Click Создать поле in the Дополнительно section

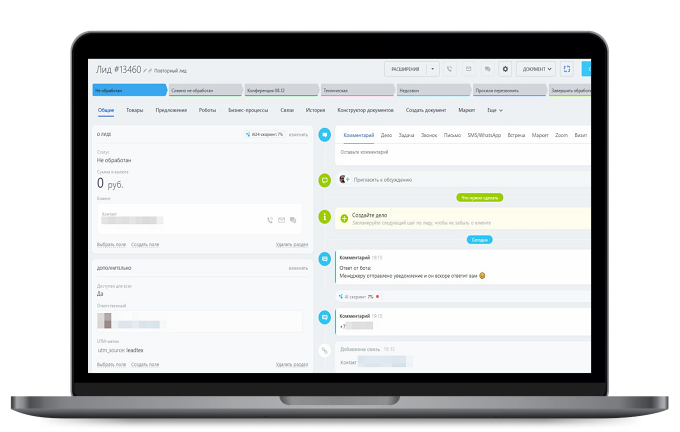pyautogui.click(x=145, y=364)
